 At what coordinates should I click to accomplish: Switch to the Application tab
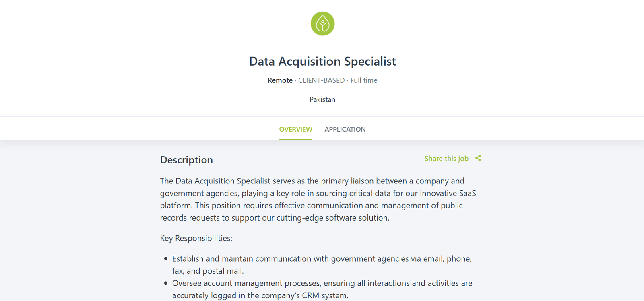click(x=345, y=129)
